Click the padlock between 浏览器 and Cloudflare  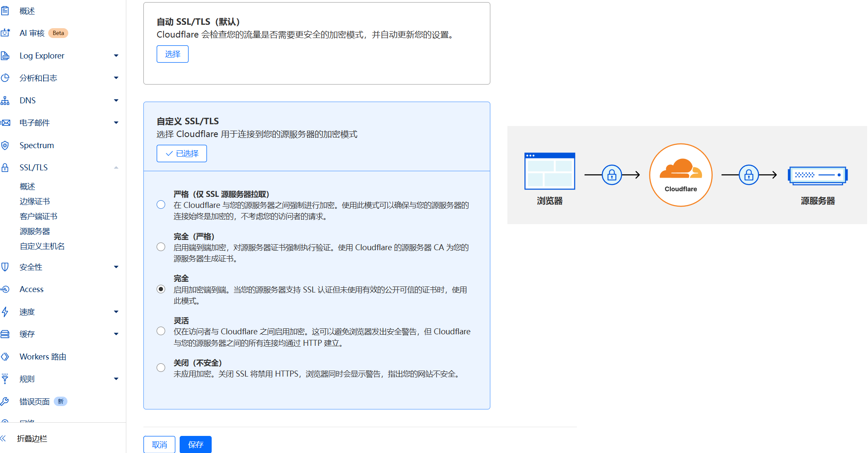[x=612, y=175]
